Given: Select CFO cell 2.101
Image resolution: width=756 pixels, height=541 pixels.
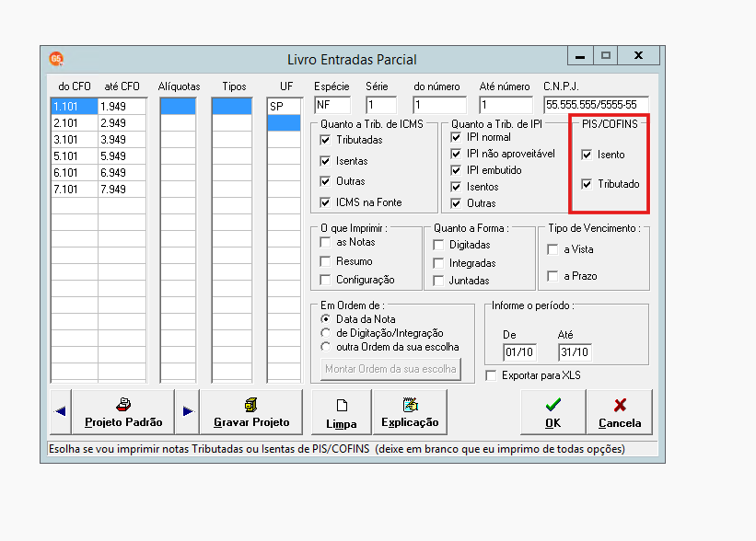Looking at the screenshot, I should point(75,123).
